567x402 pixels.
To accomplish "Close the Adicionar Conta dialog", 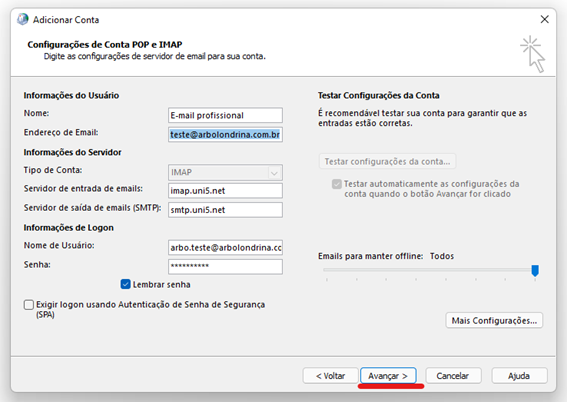I will point(545,19).
